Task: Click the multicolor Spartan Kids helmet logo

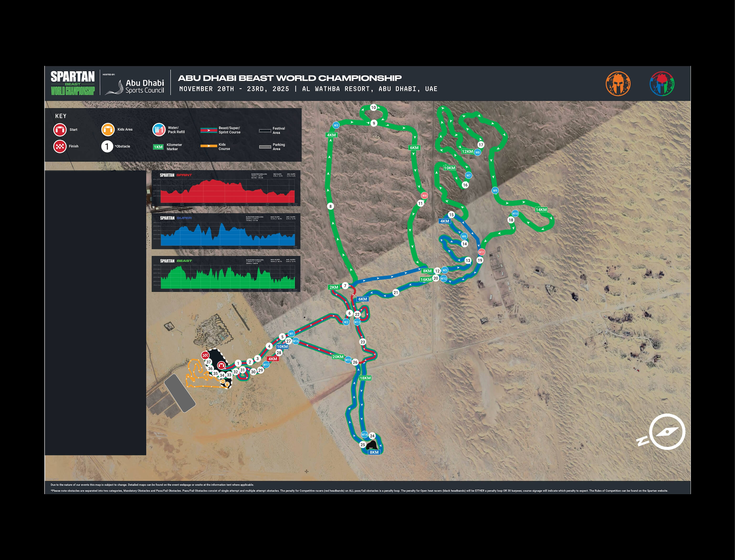Action: point(662,84)
